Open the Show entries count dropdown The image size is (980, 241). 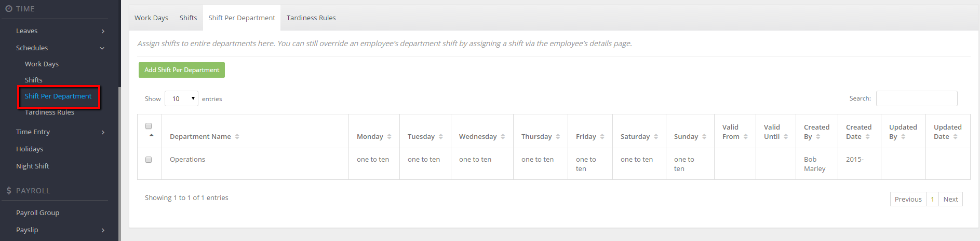181,98
